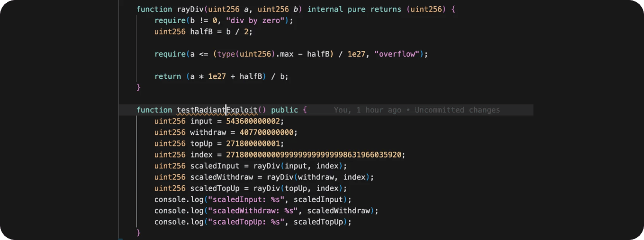Image resolution: width=644 pixels, height=240 pixels.
Task: Click 'returns (uint256)' in the rayDiv signature
Action: (408, 9)
